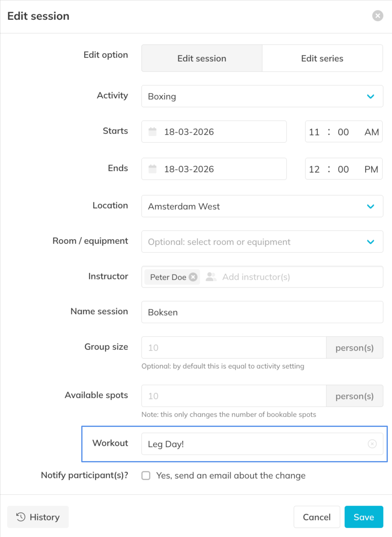Click the add instructor people icon
Image resolution: width=392 pixels, height=537 pixels.
pos(211,277)
